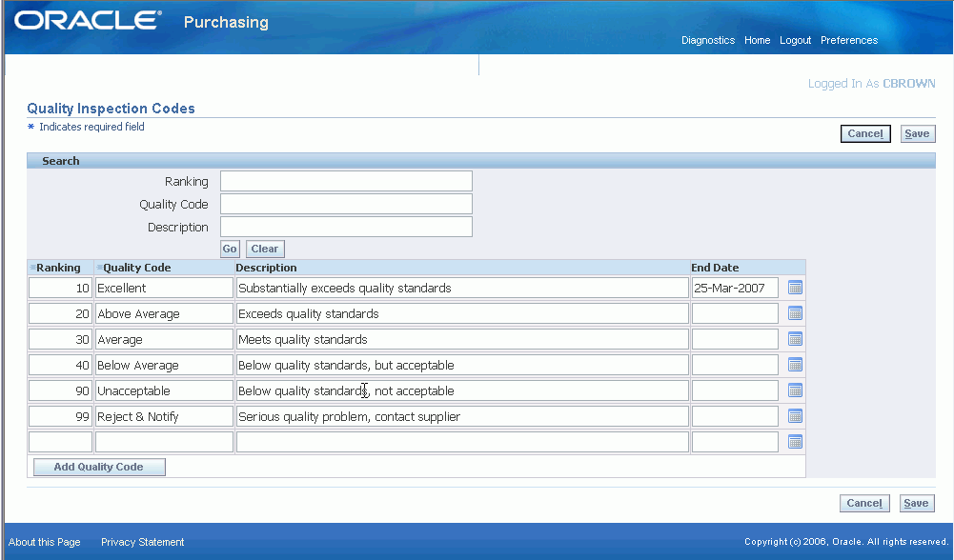Edit description 'Below quality standards, not acceptable'
Screen dimensions: 954x560
tap(462, 391)
